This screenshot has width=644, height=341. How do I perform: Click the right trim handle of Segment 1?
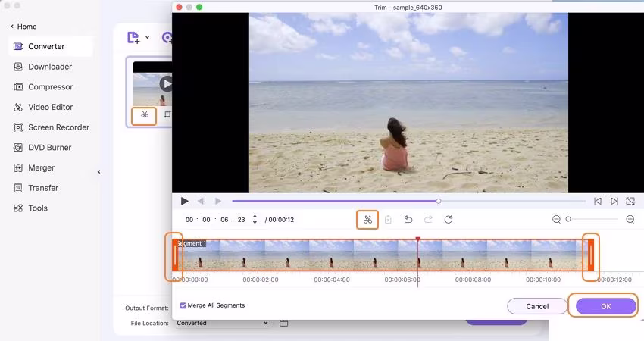click(591, 255)
